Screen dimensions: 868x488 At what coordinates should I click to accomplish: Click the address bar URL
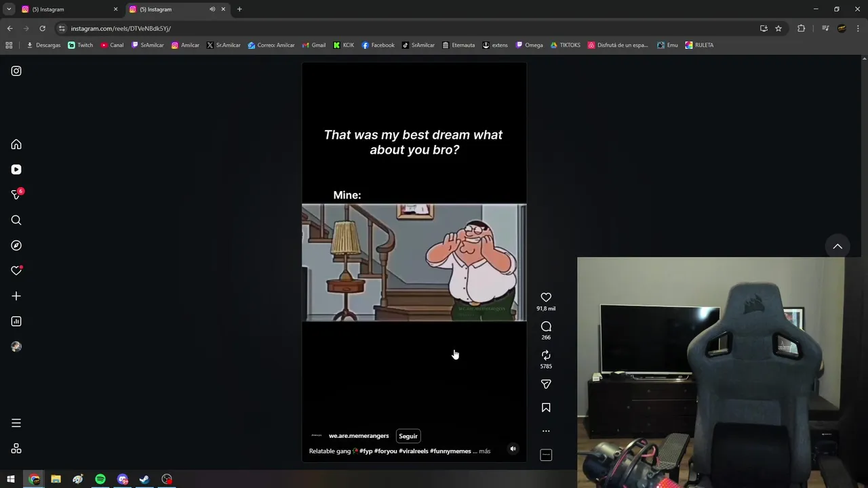[x=121, y=28]
